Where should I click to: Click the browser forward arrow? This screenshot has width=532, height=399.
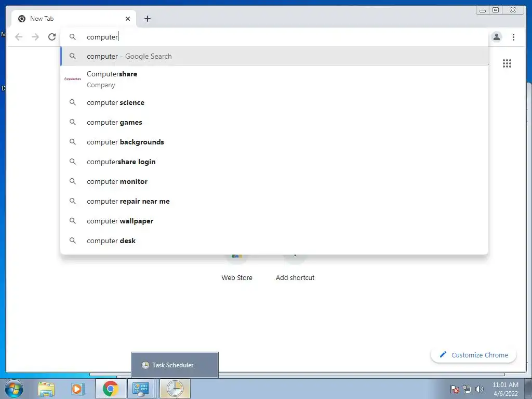tap(35, 37)
